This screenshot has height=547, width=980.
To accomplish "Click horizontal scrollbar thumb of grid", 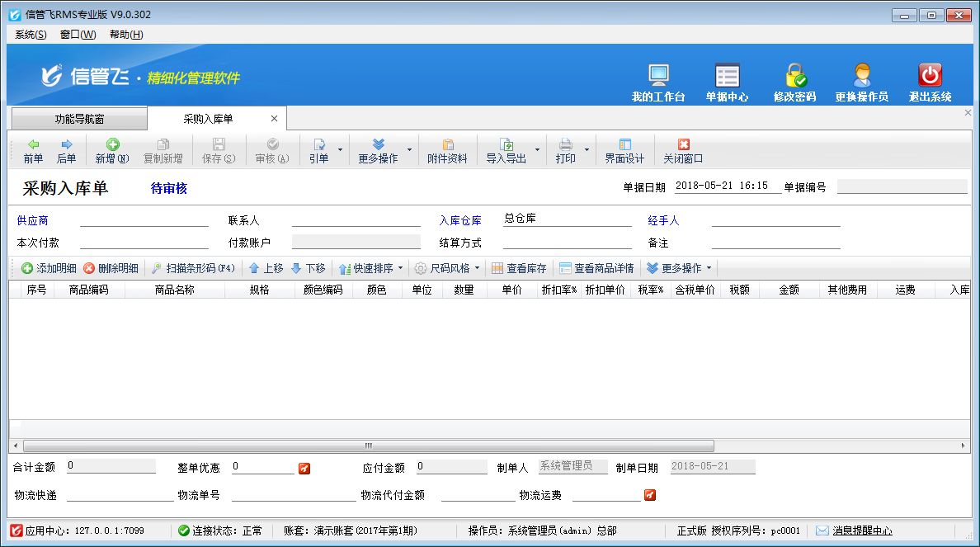I will pos(369,446).
